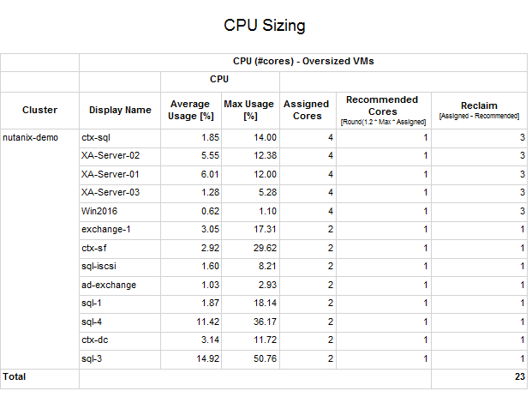This screenshot has width=532, height=397.
Task: Click the sql-iscsi display name
Action: pos(99,267)
